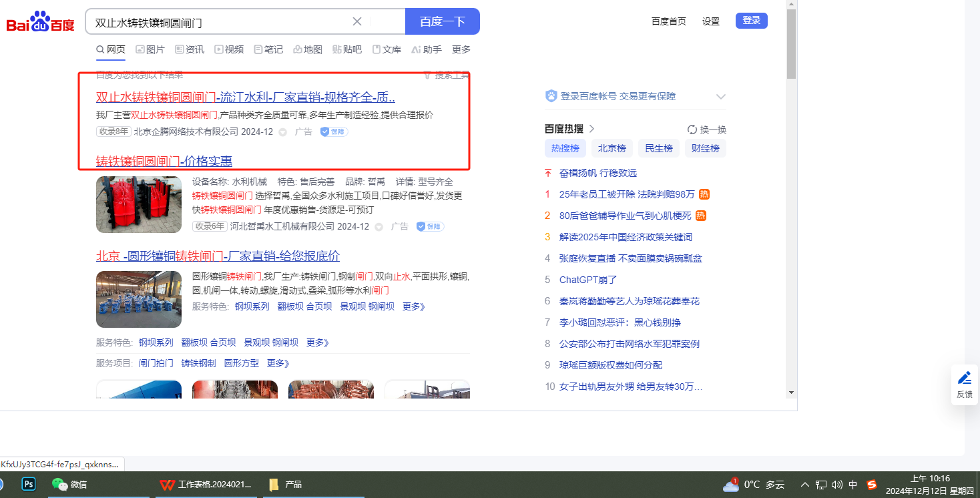The image size is (980, 498).
Task: Open Photoshop from the taskbar
Action: point(29,484)
